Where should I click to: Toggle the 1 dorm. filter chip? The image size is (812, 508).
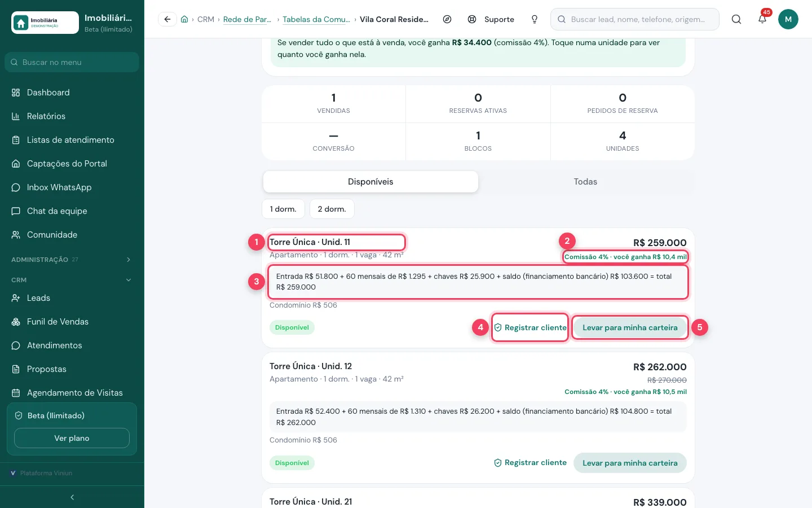[283, 209]
